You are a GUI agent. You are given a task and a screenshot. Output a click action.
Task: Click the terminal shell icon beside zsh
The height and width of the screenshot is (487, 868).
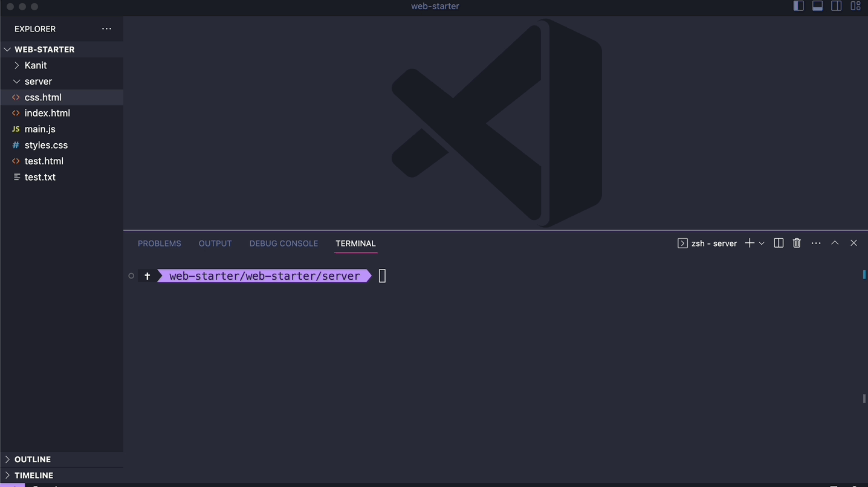tap(682, 243)
